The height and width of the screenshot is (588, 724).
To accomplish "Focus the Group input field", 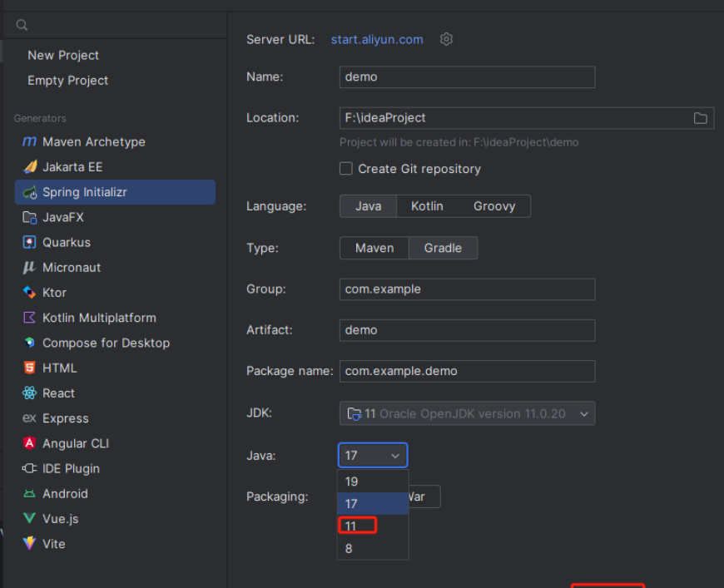I will tap(467, 289).
